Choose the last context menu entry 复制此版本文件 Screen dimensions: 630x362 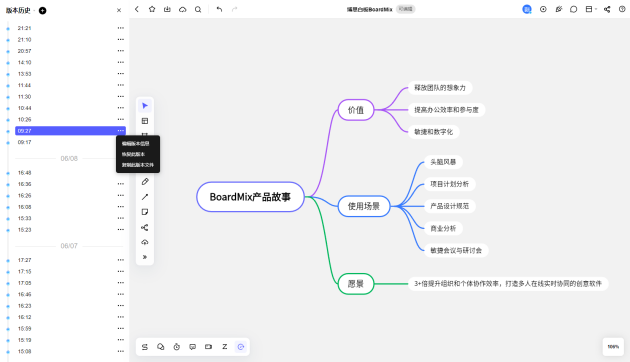138,165
